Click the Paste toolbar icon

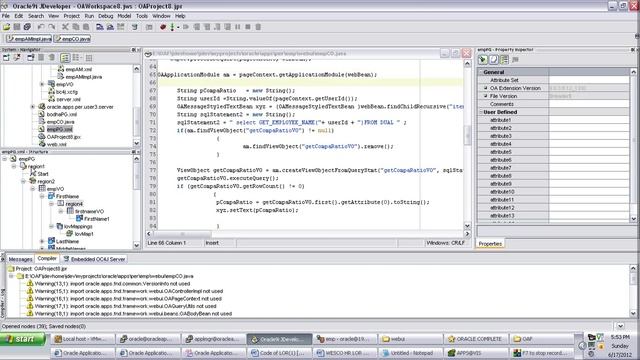pos(86,27)
